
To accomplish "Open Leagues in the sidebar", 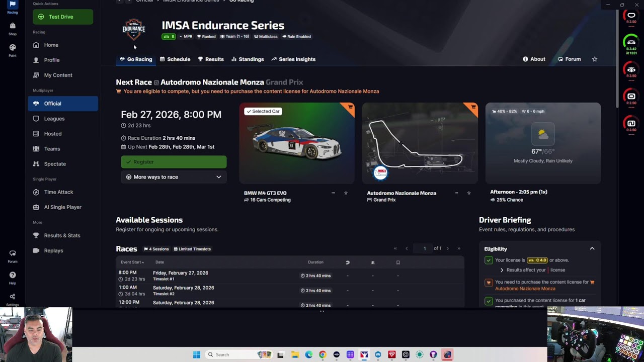I will click(x=63, y=119).
